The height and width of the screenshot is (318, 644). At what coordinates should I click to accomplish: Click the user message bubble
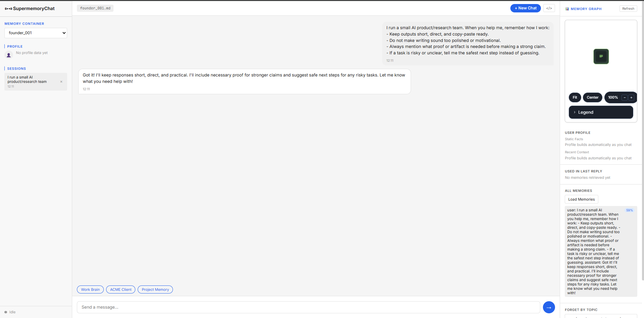click(x=468, y=44)
